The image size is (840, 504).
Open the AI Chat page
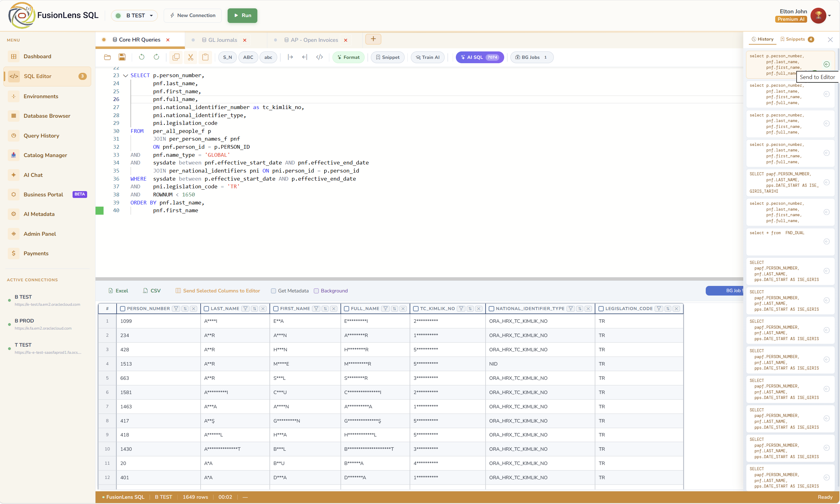tap(47, 175)
